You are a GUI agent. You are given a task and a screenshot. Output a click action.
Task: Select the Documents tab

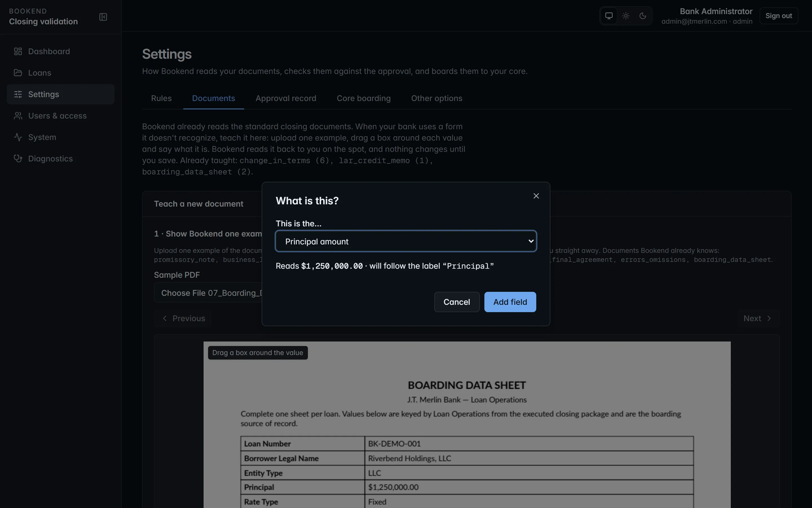coord(213,98)
